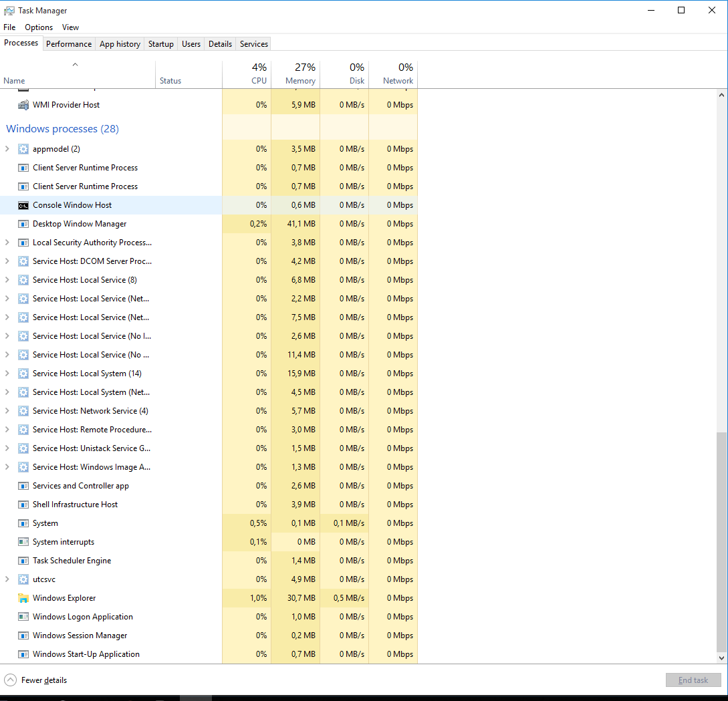The width and height of the screenshot is (728, 701).
Task: Switch to the Startup tab
Action: point(160,44)
